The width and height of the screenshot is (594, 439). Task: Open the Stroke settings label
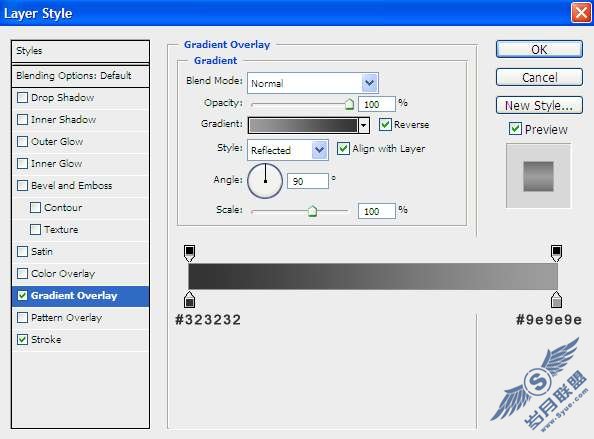(46, 339)
